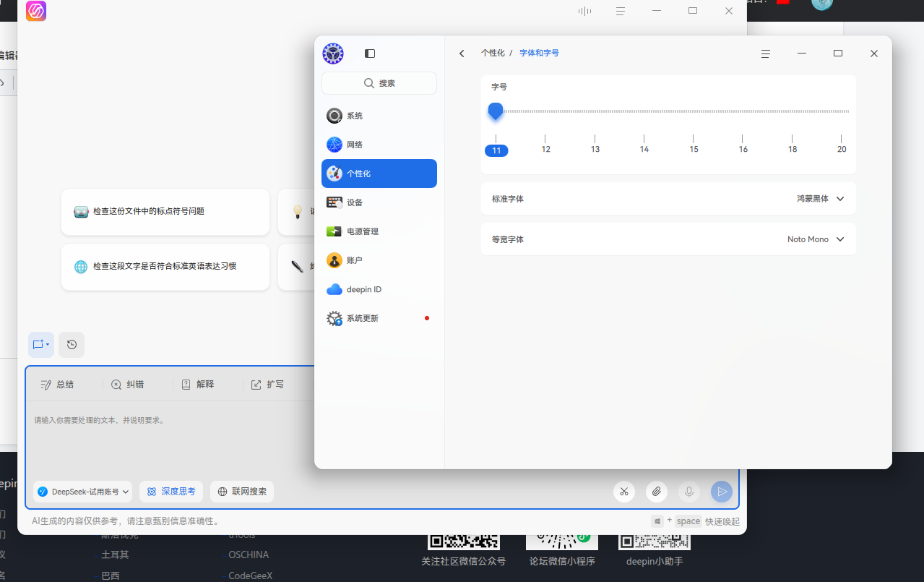Open the Devices (设备) settings category
The width and height of the screenshot is (924, 582).
click(379, 202)
